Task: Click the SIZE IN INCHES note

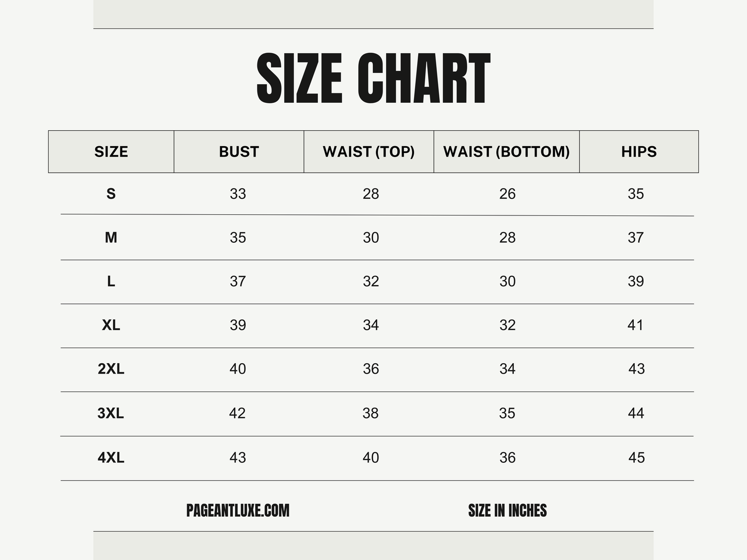Action: [x=507, y=510]
